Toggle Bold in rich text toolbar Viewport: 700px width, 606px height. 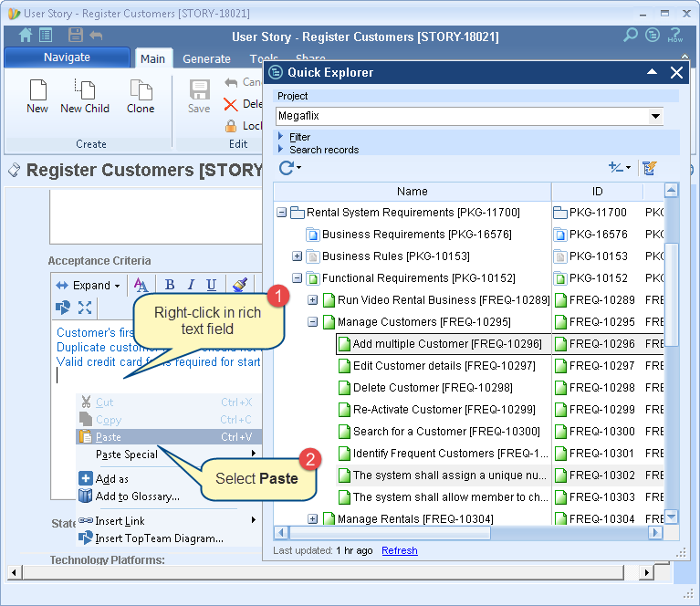(x=170, y=285)
